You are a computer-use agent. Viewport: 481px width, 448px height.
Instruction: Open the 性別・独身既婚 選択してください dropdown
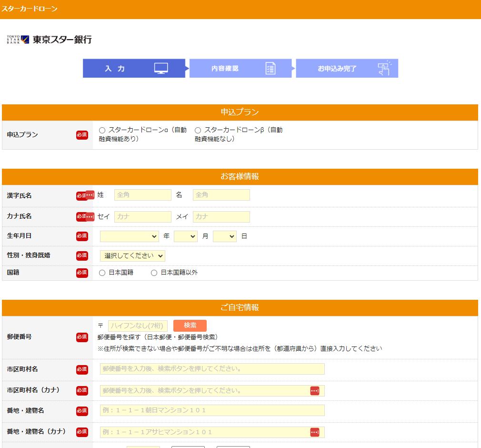point(132,256)
